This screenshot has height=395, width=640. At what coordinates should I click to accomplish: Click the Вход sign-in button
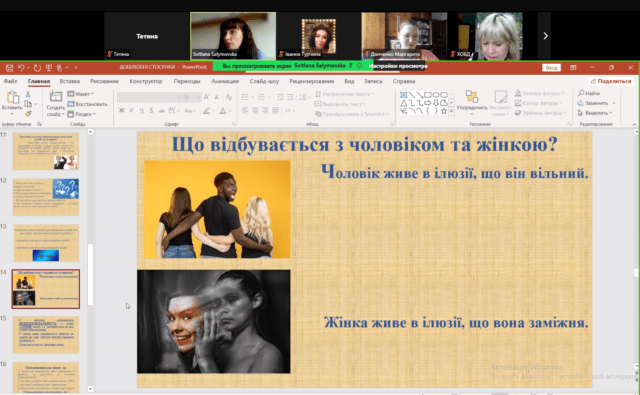(551, 68)
